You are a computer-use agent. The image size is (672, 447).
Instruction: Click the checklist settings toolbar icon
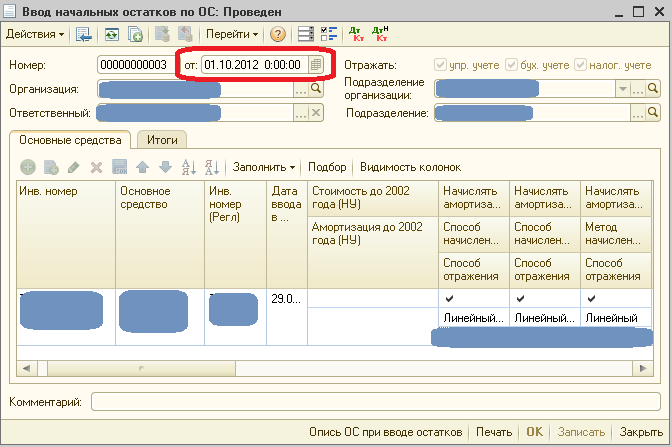[329, 34]
